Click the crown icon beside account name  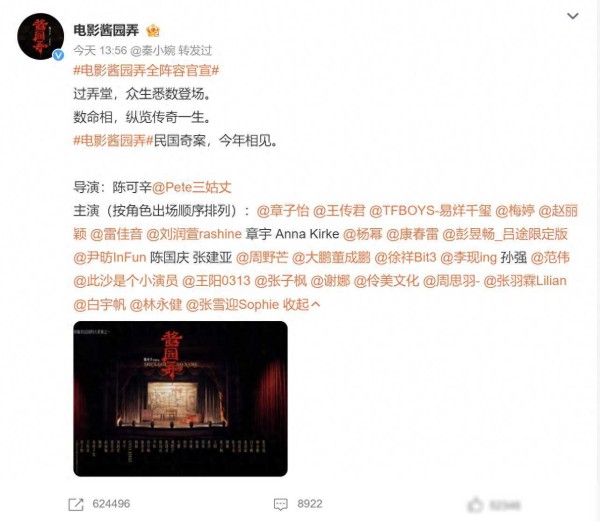click(153, 30)
